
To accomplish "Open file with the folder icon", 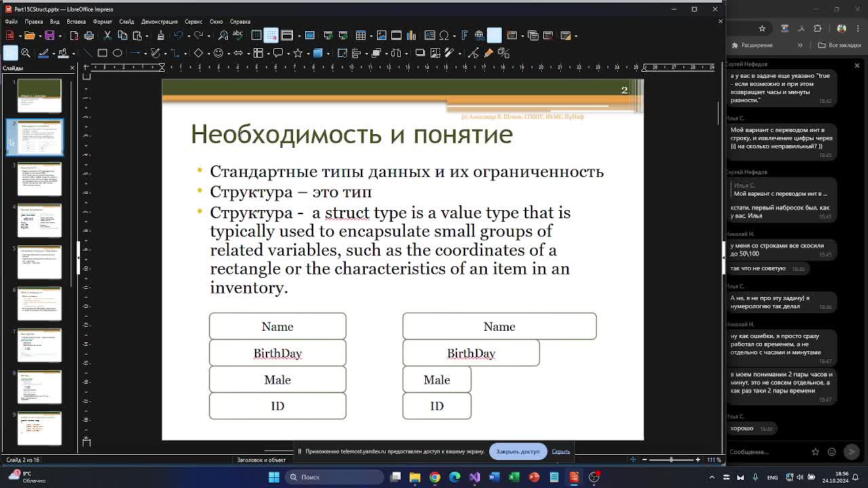I will [30, 35].
